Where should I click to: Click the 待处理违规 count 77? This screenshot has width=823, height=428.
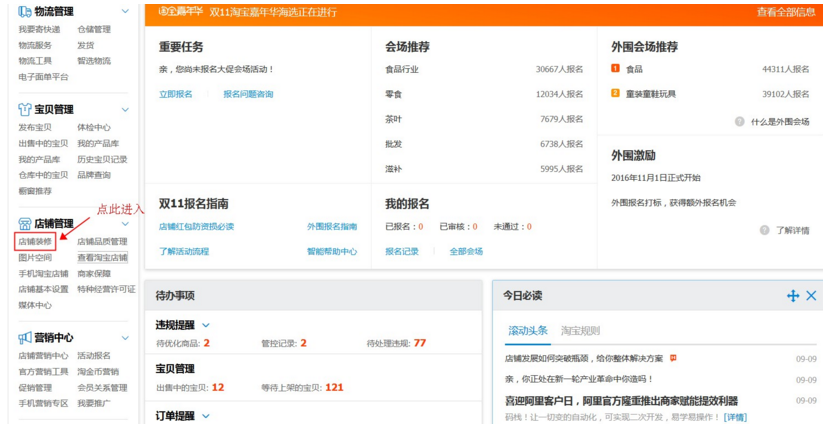click(x=420, y=343)
